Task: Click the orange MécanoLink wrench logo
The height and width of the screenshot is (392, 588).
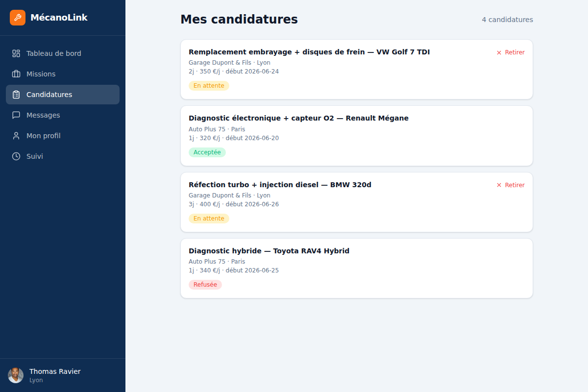Action: pos(18,18)
